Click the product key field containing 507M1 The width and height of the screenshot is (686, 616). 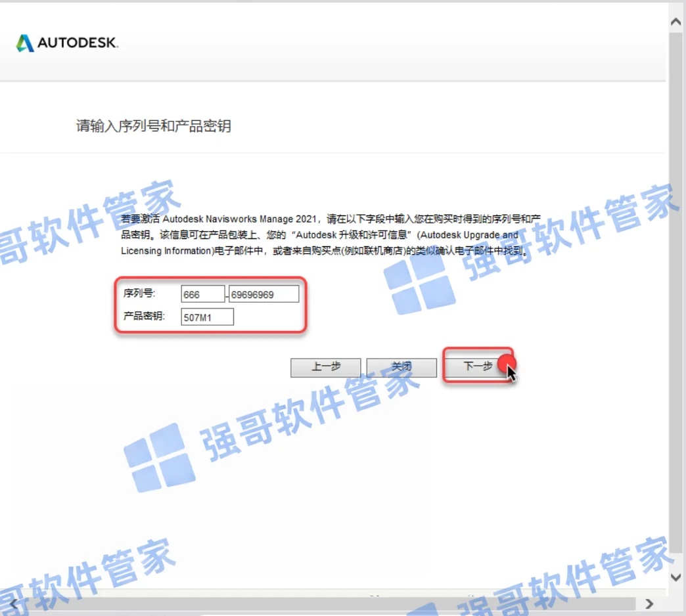207,317
